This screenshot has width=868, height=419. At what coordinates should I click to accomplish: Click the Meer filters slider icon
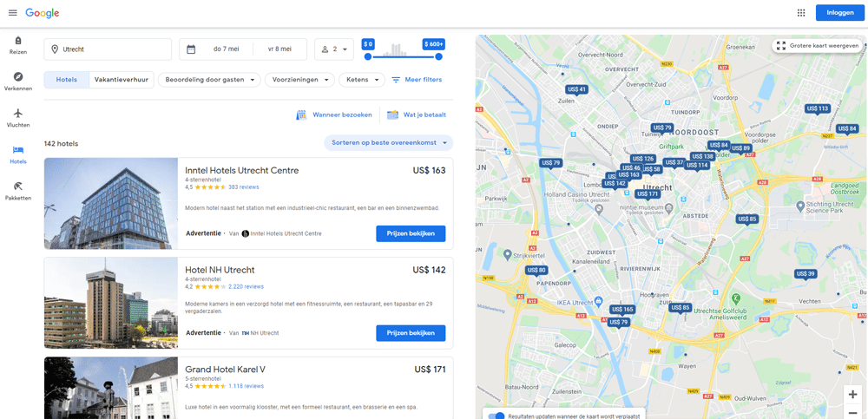pos(396,80)
